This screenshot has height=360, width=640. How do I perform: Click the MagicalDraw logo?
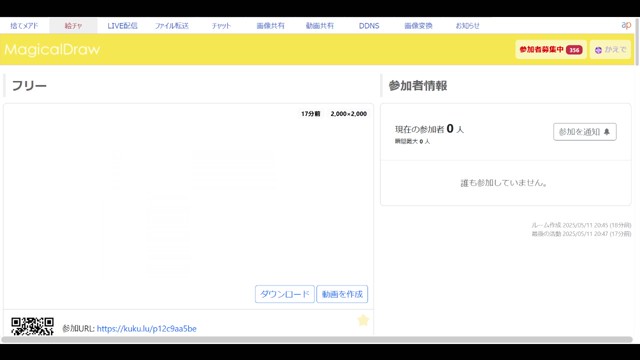(x=52, y=49)
